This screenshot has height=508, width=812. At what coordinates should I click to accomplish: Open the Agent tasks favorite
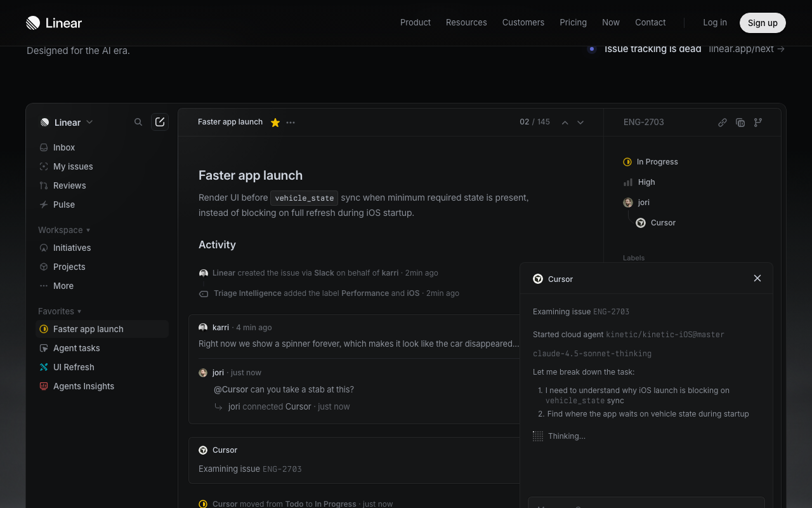(x=101, y=348)
